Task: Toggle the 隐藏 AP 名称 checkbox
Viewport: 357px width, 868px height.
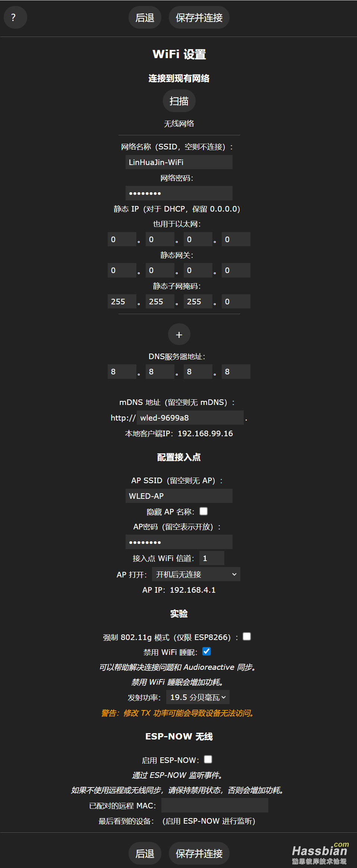Action: 203,511
